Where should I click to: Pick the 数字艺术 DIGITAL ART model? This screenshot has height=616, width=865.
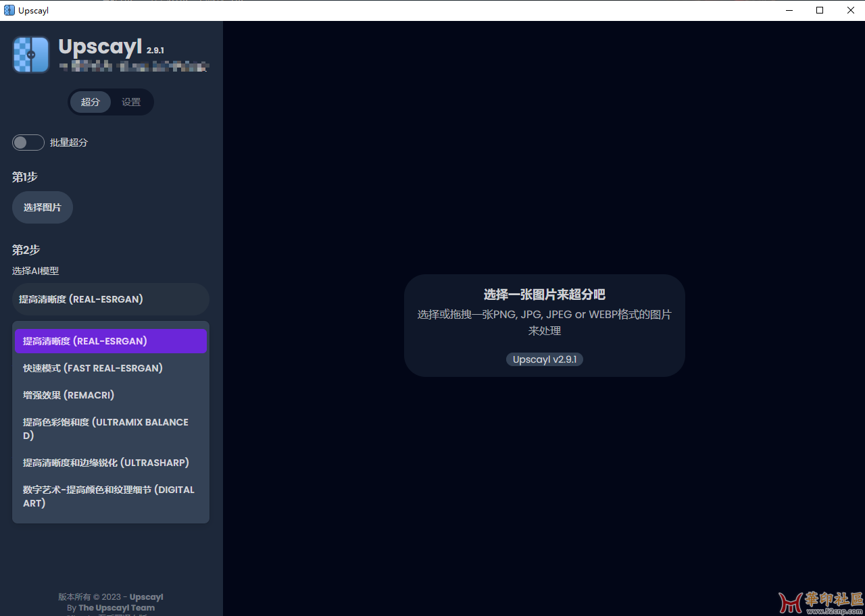[x=108, y=496]
